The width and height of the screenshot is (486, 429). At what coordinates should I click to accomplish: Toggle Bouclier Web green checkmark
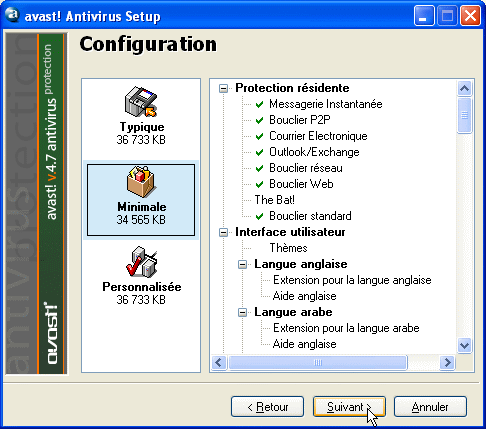coord(259,184)
